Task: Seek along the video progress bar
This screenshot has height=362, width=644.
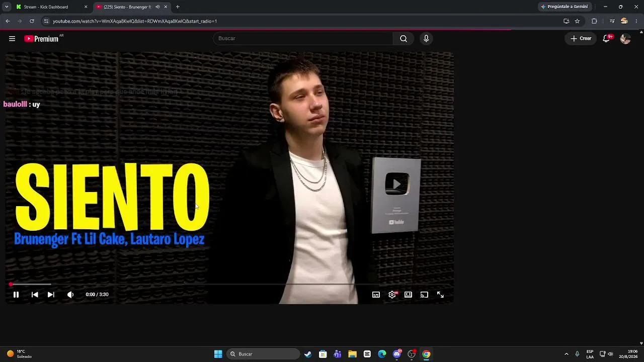Action: click(229, 285)
